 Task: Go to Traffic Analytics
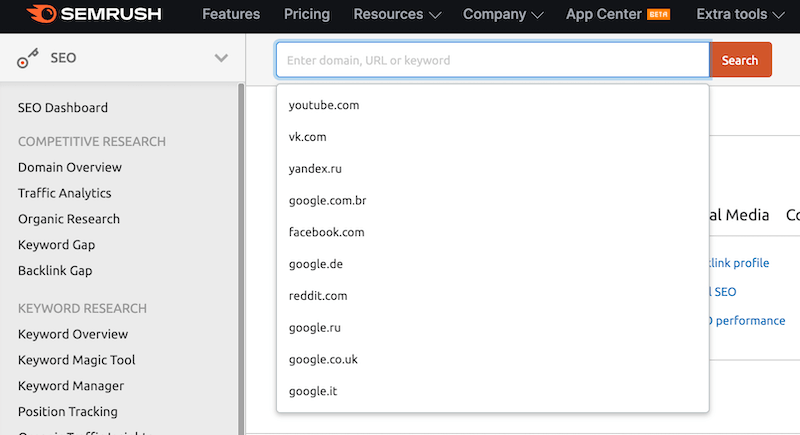[x=64, y=193]
